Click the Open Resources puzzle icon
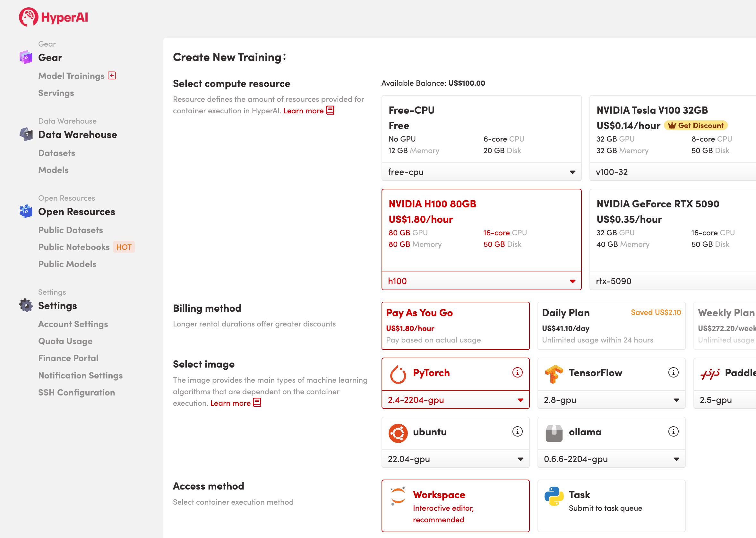 pyautogui.click(x=26, y=211)
